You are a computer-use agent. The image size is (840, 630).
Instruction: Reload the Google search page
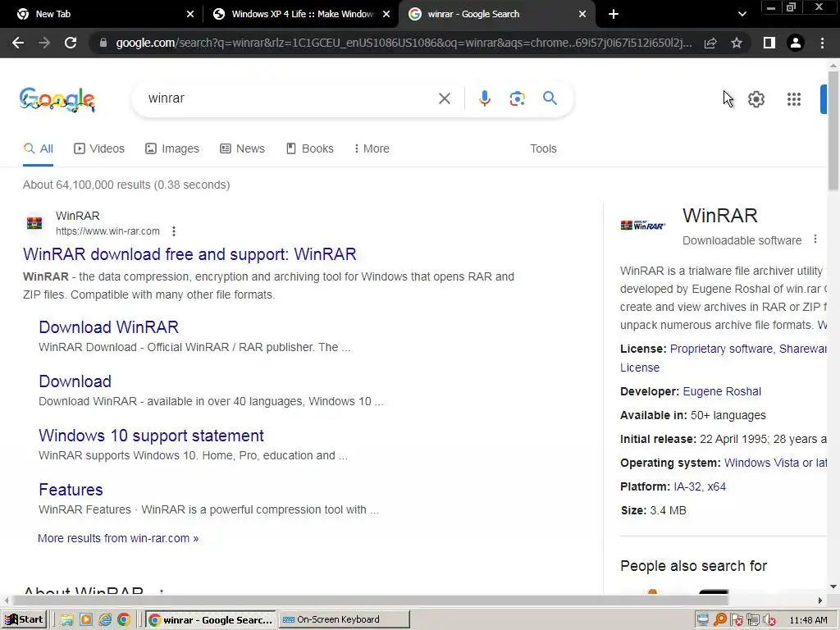click(x=71, y=43)
